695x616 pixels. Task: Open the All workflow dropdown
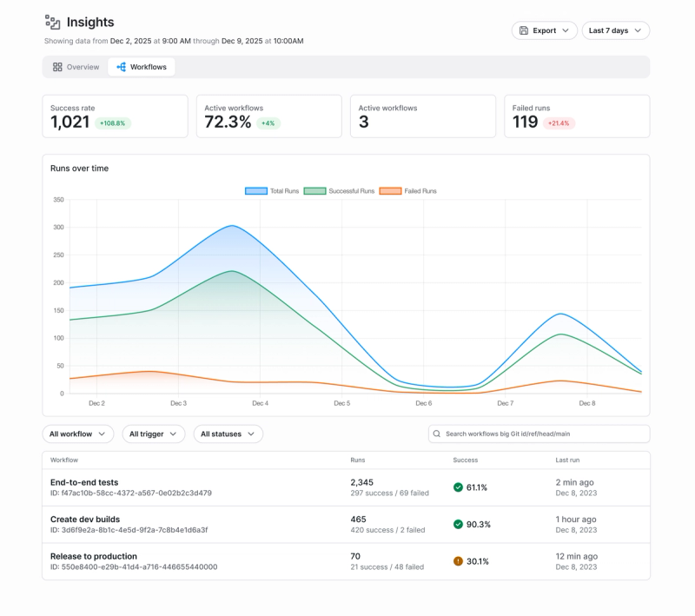77,434
